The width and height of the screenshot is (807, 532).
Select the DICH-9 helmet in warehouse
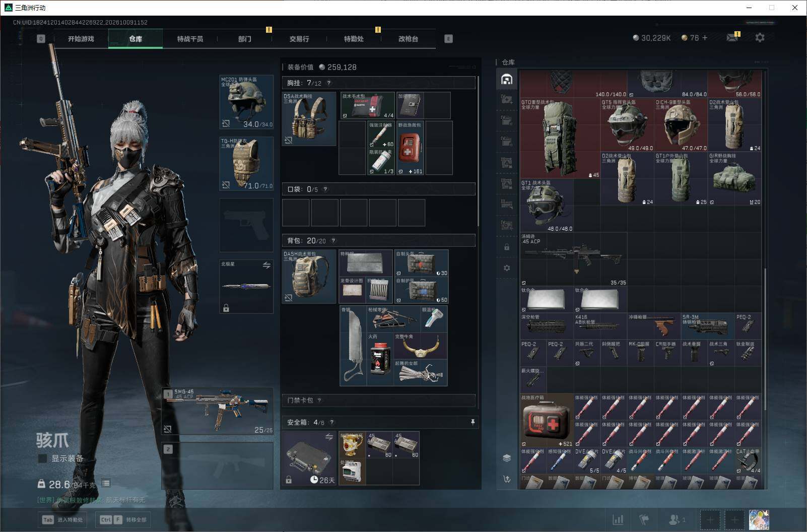(x=681, y=124)
